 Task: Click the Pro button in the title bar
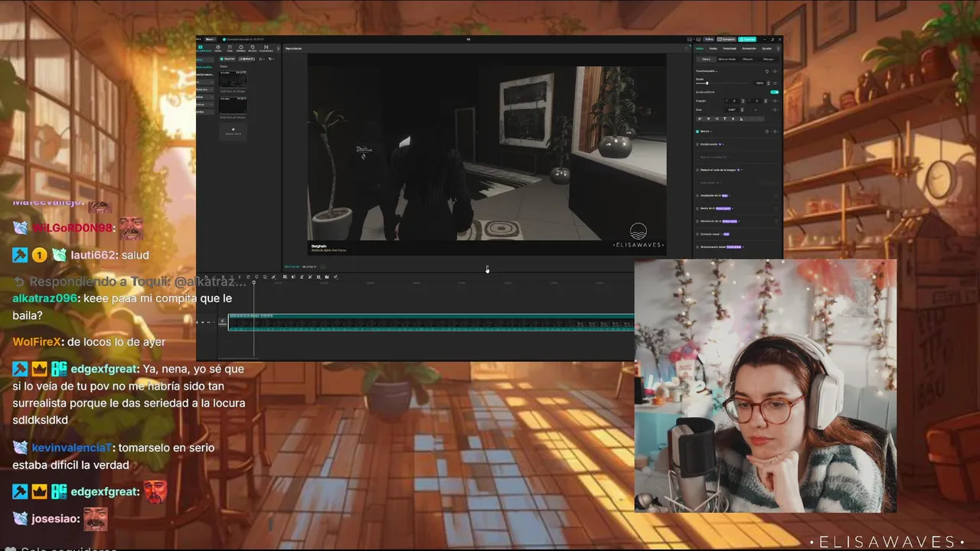(709, 39)
